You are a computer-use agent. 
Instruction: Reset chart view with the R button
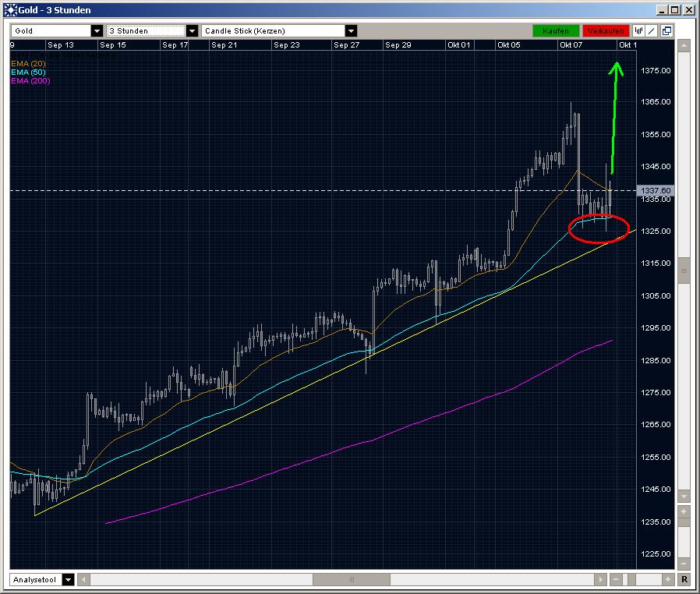(x=684, y=580)
